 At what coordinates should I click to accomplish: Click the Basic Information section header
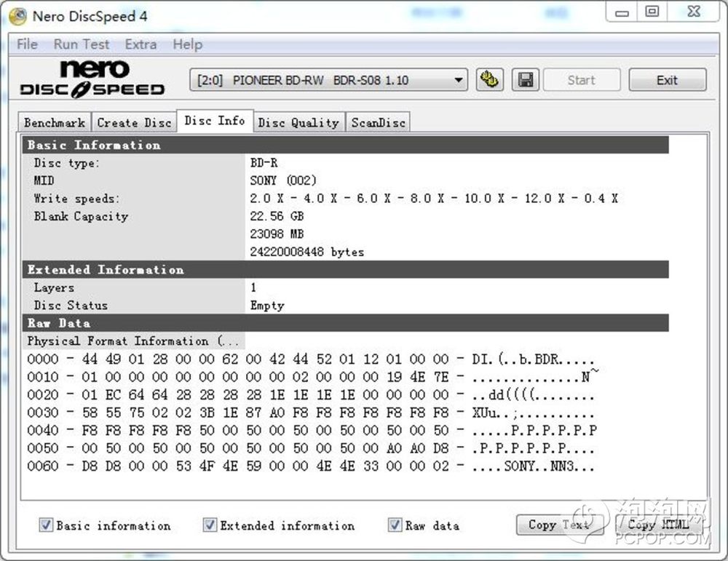click(345, 145)
